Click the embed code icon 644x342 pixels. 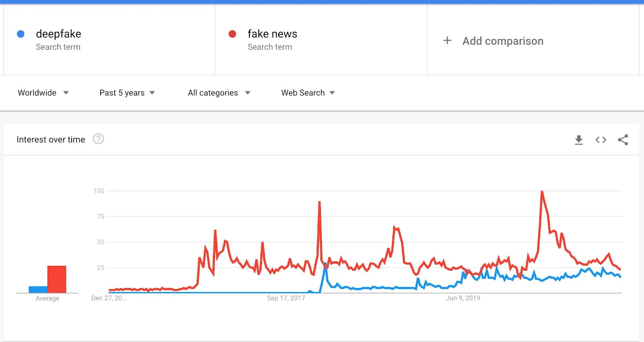pos(601,140)
